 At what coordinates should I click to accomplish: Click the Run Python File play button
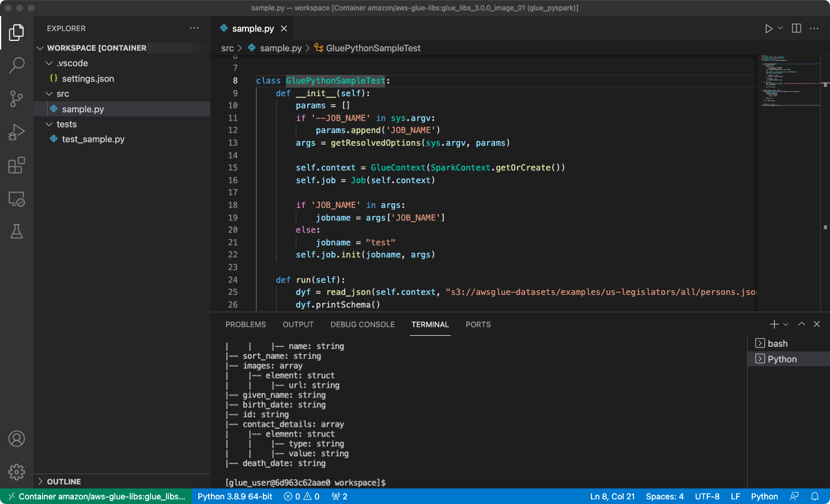pos(768,29)
